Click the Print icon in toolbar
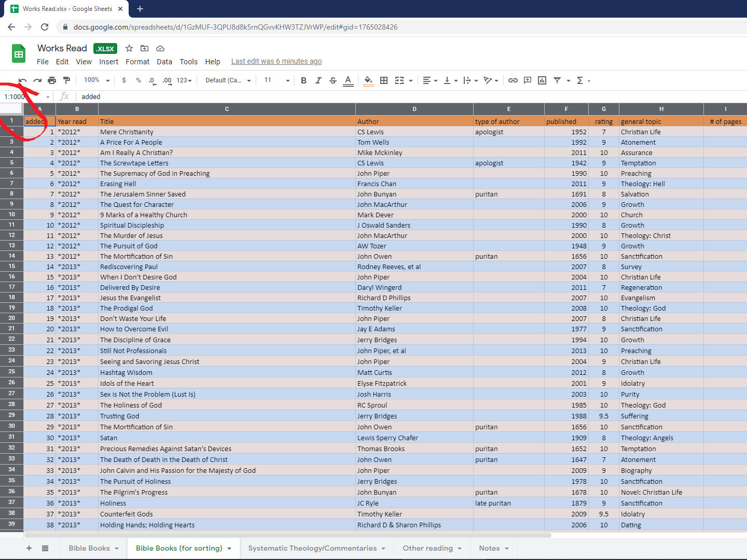This screenshot has height=560, width=747. (x=52, y=80)
